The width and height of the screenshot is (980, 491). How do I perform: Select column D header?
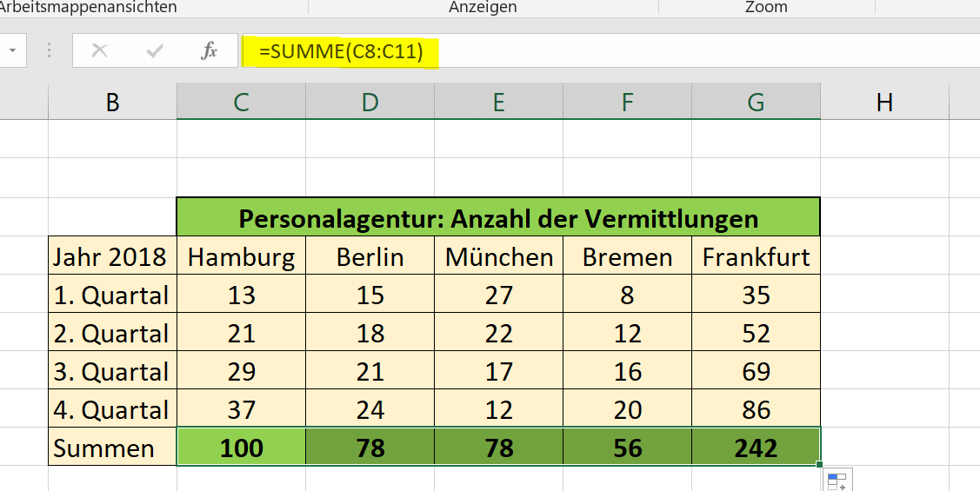tap(370, 101)
